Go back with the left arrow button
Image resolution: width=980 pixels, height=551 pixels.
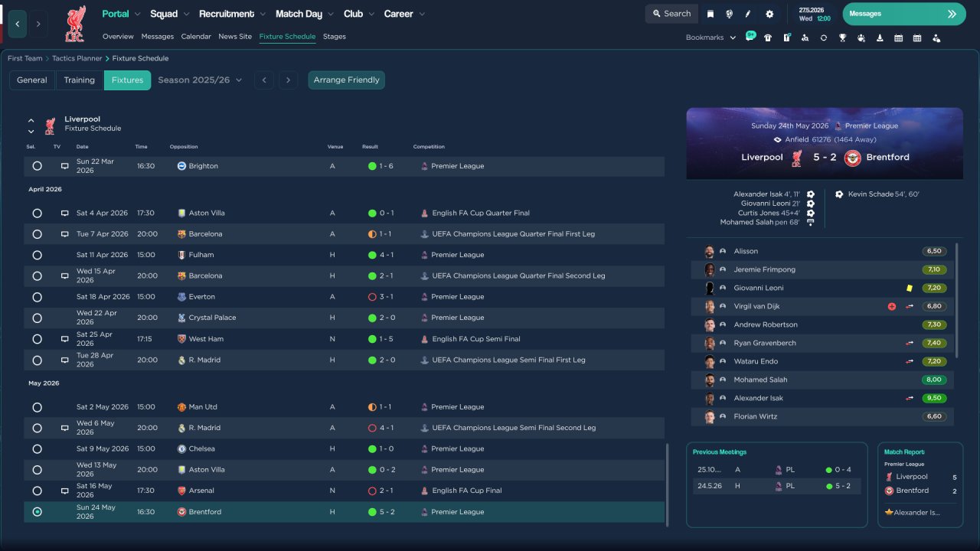pyautogui.click(x=18, y=24)
